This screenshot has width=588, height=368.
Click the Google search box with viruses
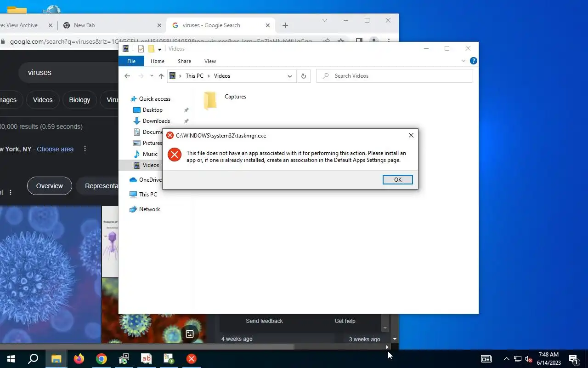69,72
